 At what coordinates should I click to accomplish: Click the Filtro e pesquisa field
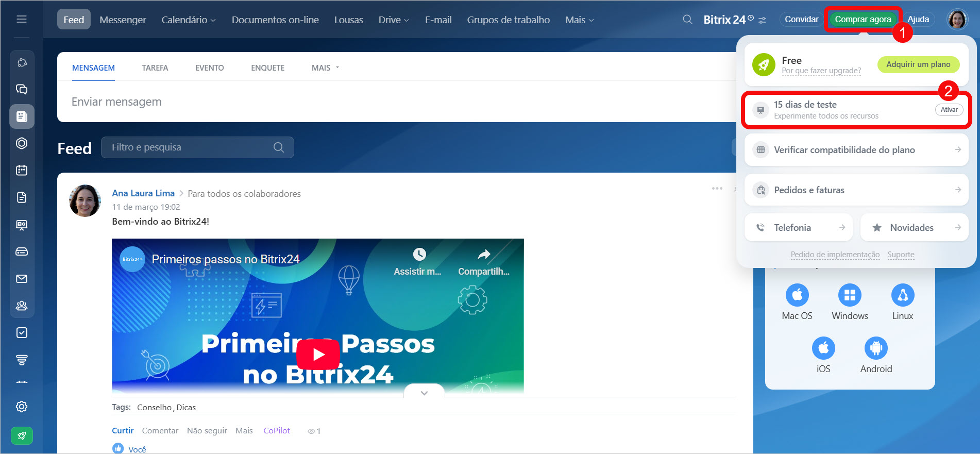[197, 147]
